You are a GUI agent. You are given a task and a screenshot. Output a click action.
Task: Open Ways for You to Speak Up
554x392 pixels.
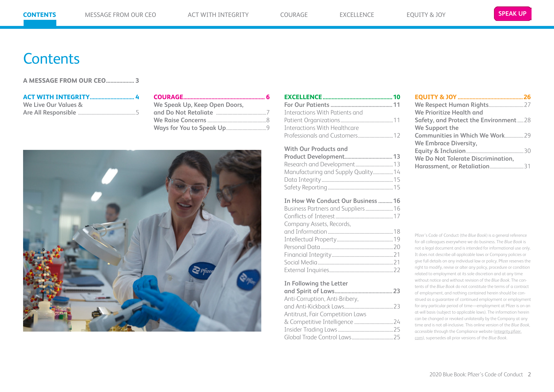tap(212, 128)
